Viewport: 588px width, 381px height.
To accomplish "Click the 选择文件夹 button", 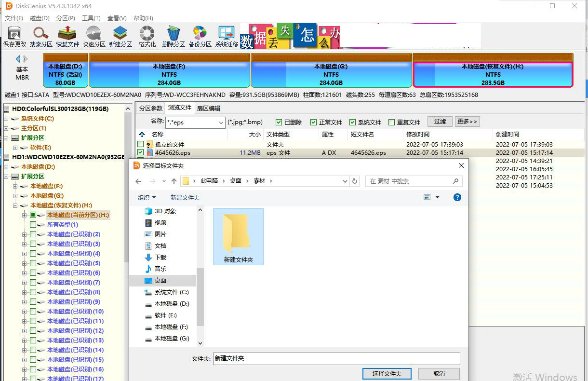I will [387, 374].
